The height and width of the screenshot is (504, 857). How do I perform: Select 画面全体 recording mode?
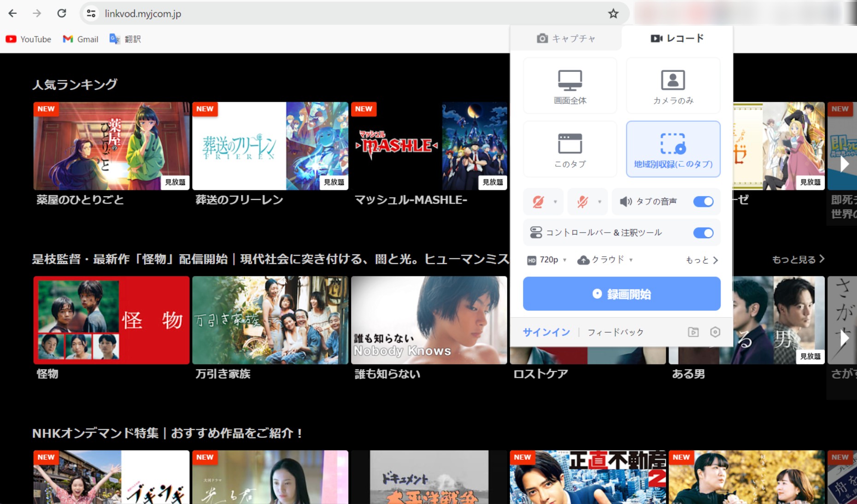pyautogui.click(x=570, y=86)
